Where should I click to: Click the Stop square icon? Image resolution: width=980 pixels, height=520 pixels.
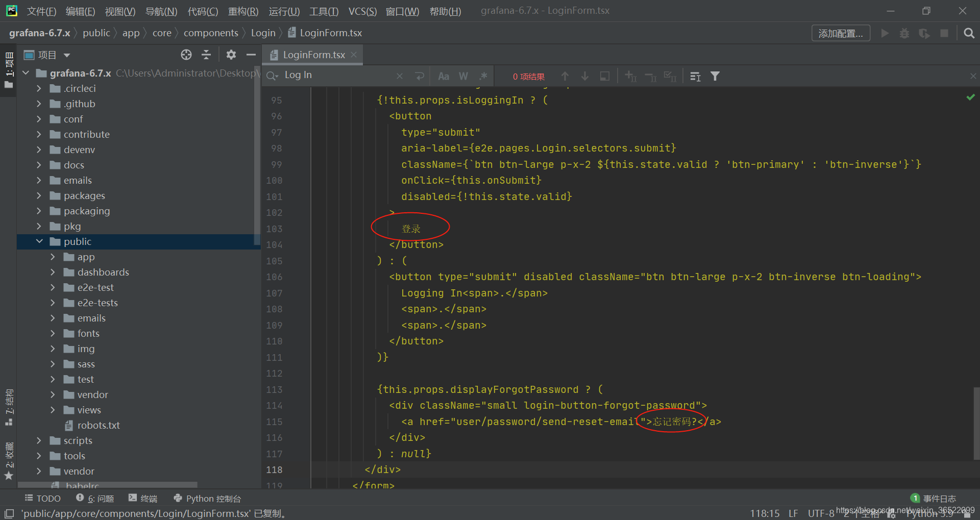coord(944,33)
